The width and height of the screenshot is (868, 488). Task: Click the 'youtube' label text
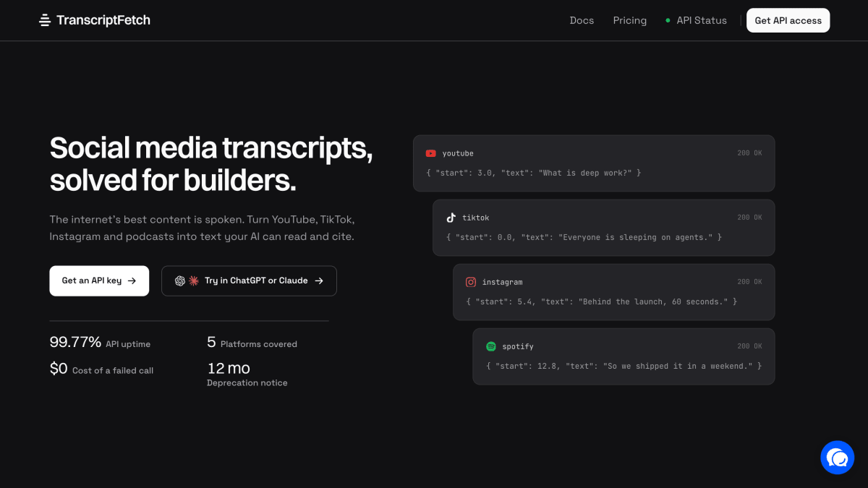coord(458,153)
